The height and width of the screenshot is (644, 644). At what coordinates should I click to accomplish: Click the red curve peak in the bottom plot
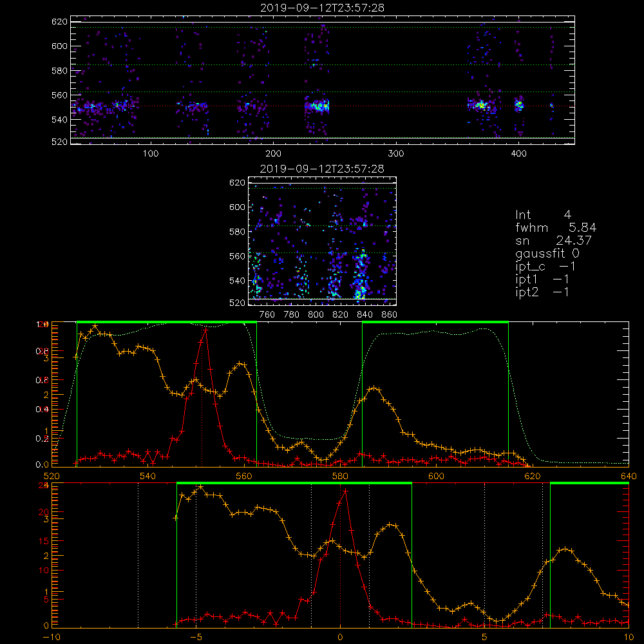[345, 491]
